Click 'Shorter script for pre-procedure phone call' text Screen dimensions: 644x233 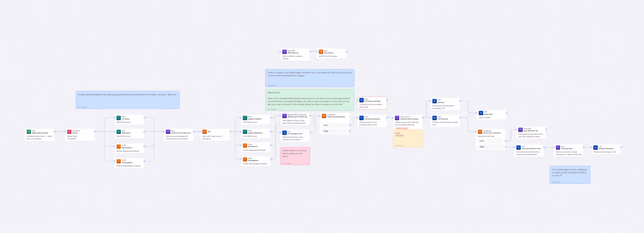(371, 123)
